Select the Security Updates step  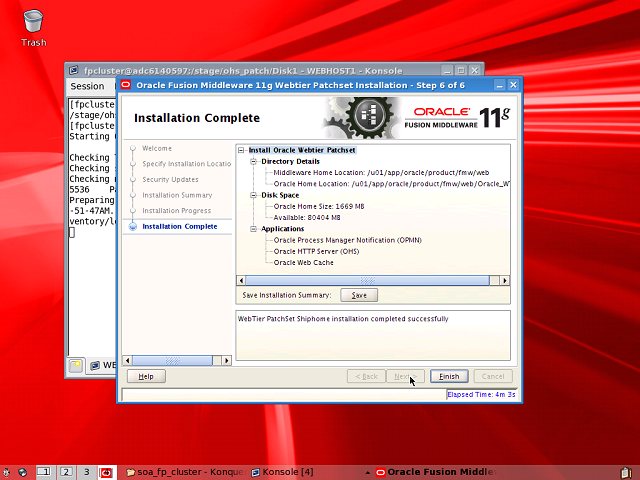170,180
